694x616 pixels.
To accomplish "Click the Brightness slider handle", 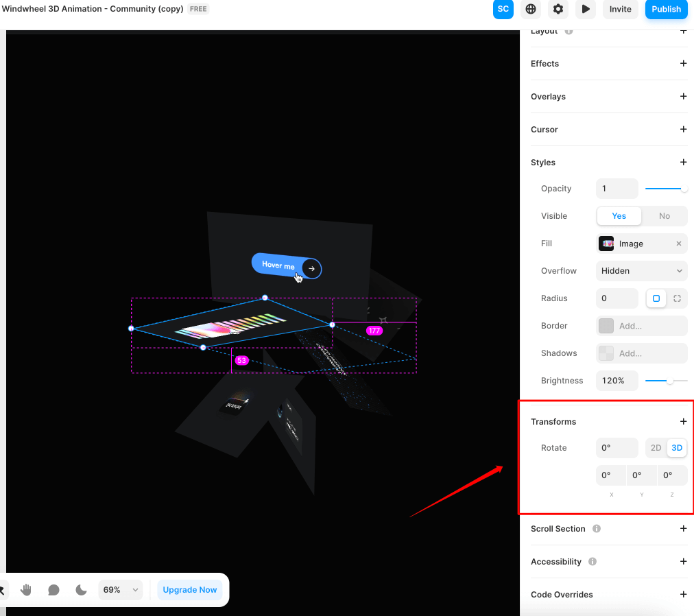I will [x=670, y=381].
